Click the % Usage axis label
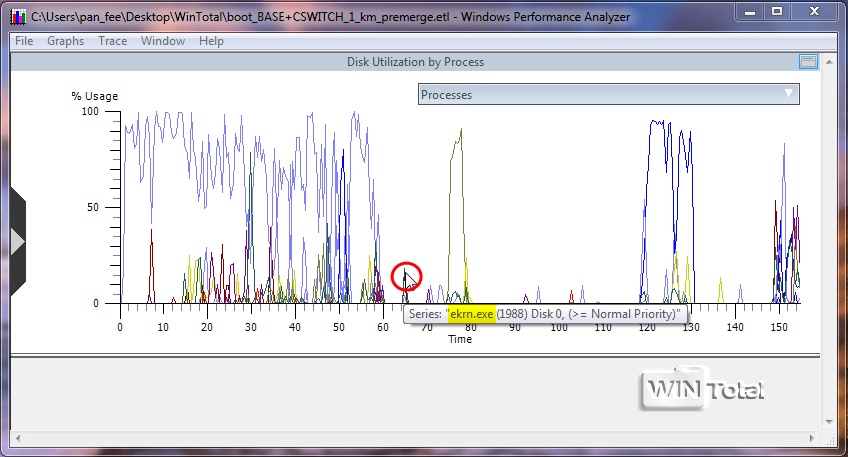Screen dimensions: 848x457 [95, 96]
